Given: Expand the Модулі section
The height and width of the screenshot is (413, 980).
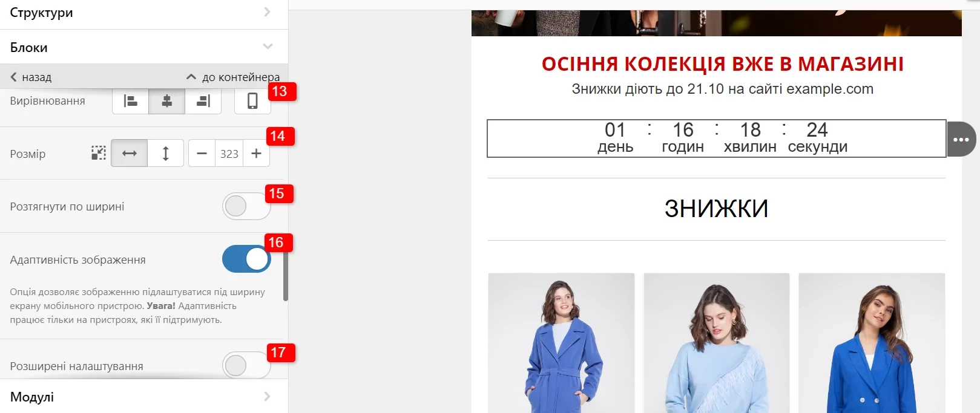Looking at the screenshot, I should pos(144,397).
